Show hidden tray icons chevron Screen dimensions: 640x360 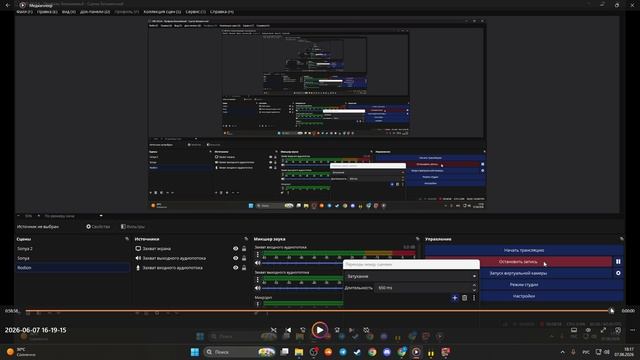tap(562, 352)
